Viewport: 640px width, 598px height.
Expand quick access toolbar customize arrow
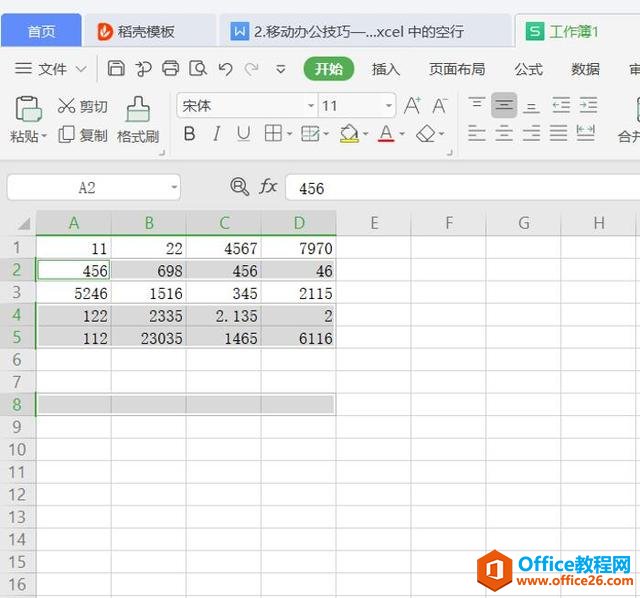pos(281,69)
